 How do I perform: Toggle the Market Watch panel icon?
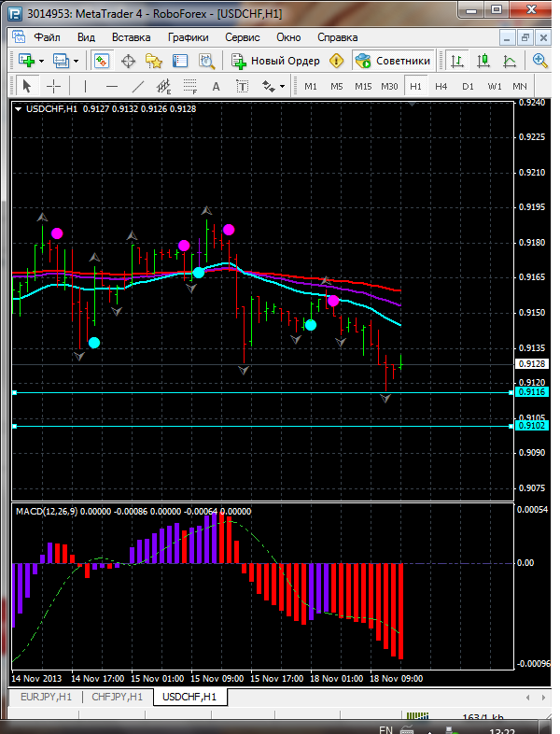coord(102,61)
